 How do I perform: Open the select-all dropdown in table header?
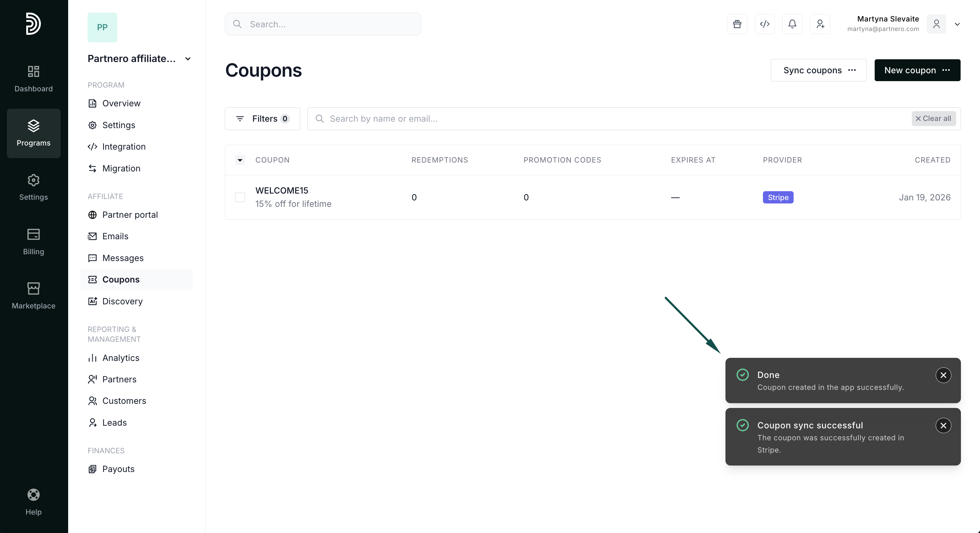(x=240, y=160)
